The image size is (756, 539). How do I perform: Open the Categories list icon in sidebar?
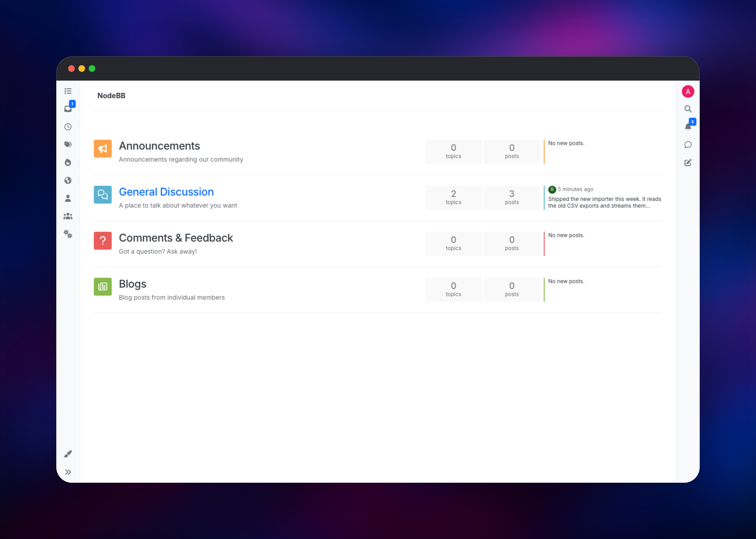68,91
